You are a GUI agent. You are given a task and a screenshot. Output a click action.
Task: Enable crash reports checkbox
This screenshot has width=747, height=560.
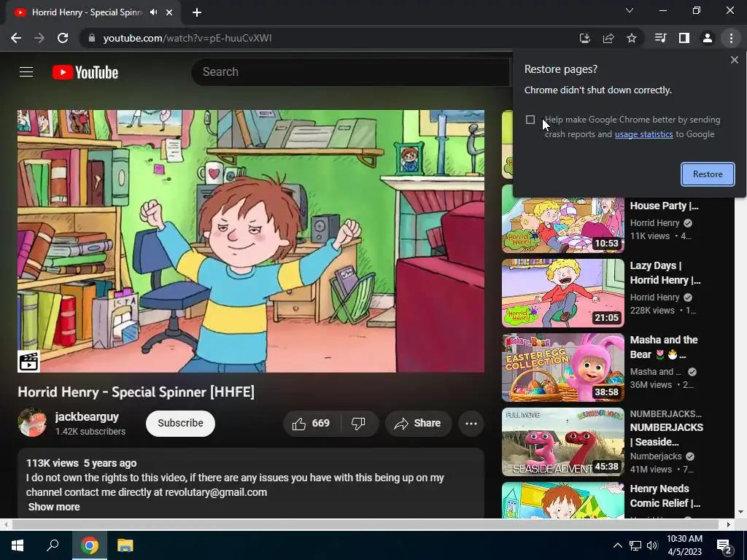point(530,120)
